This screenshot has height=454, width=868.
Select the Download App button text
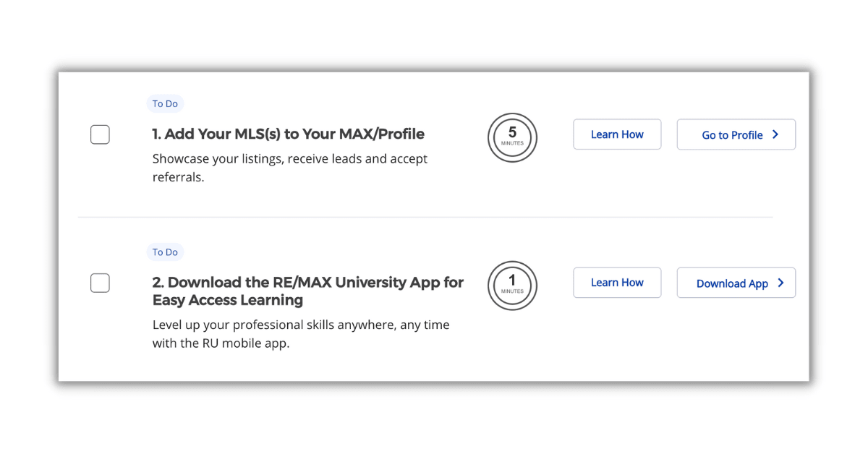pyautogui.click(x=732, y=283)
